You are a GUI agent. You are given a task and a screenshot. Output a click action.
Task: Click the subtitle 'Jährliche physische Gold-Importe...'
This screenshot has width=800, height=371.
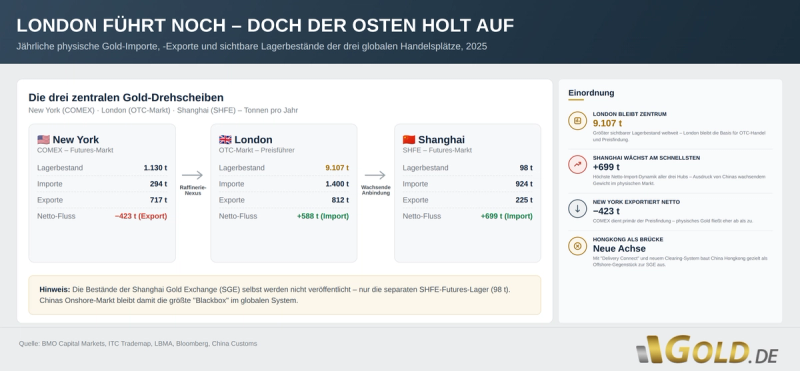pos(252,46)
